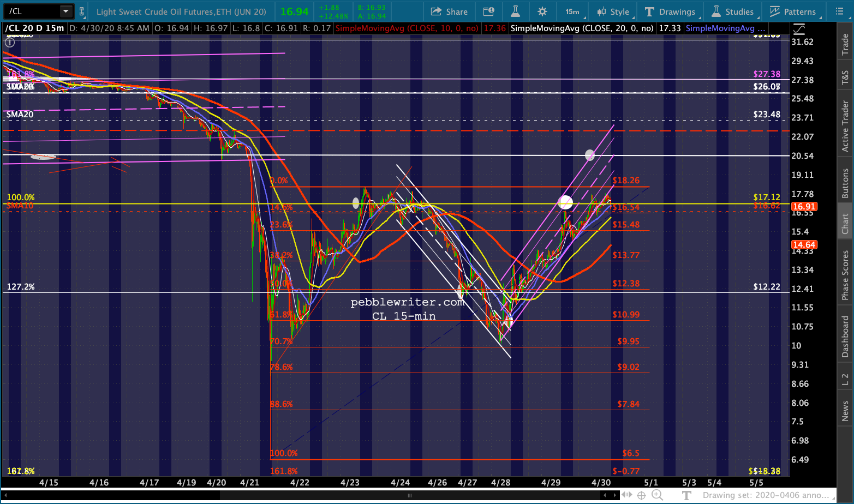Click the horizontal time axis scrollbar
854x504 pixels.
tap(311, 495)
